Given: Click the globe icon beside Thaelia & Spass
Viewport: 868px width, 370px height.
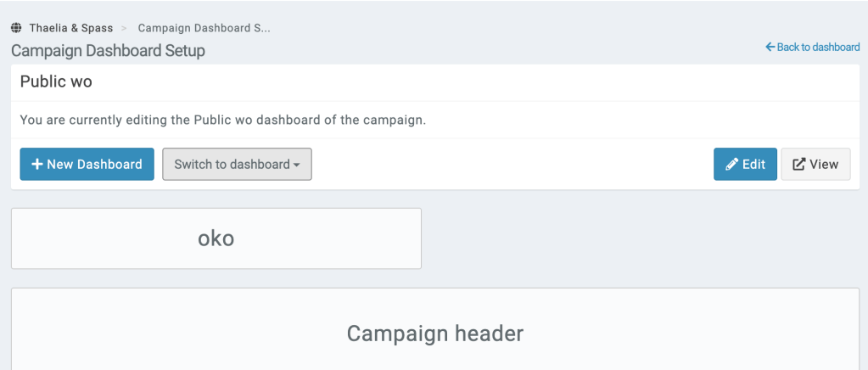Looking at the screenshot, I should tap(16, 28).
